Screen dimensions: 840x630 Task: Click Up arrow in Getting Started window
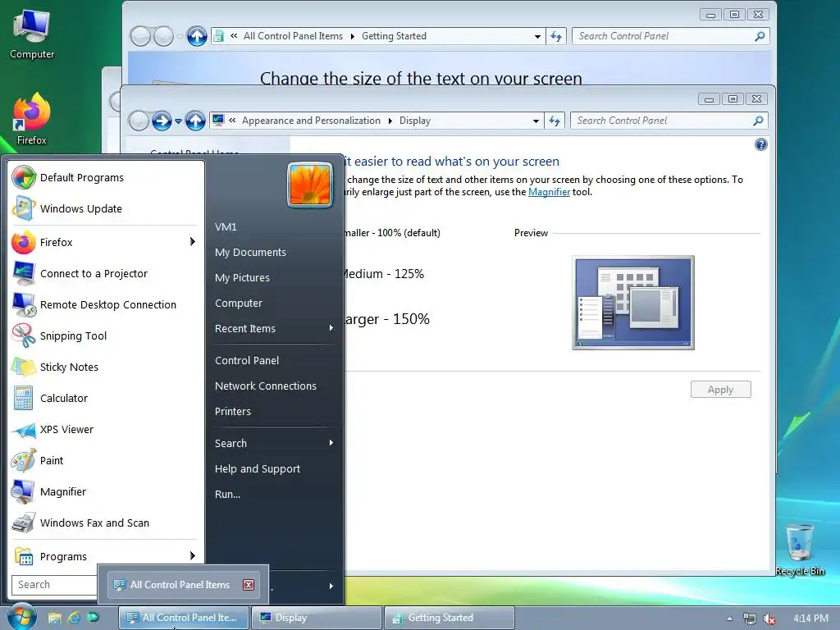click(197, 36)
